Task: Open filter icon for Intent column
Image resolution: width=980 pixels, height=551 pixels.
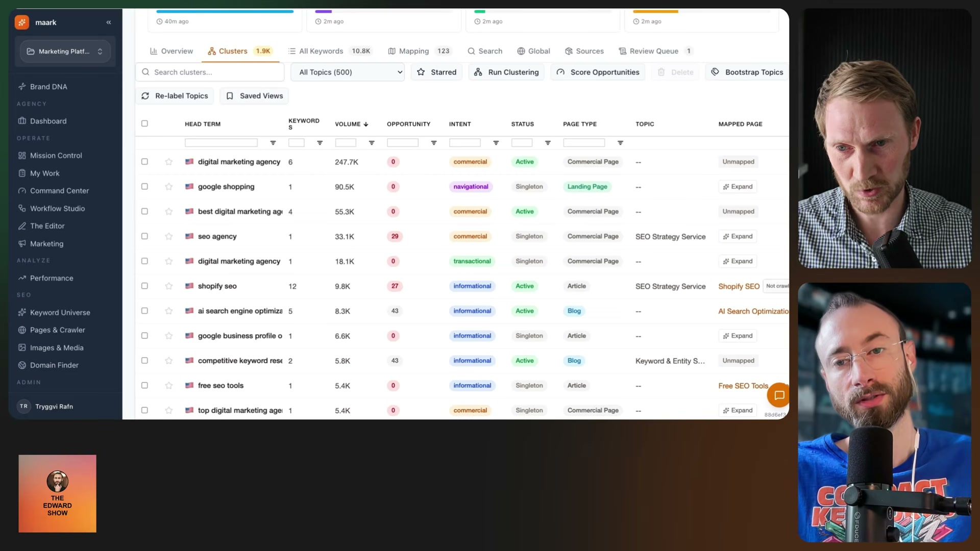Action: click(496, 143)
